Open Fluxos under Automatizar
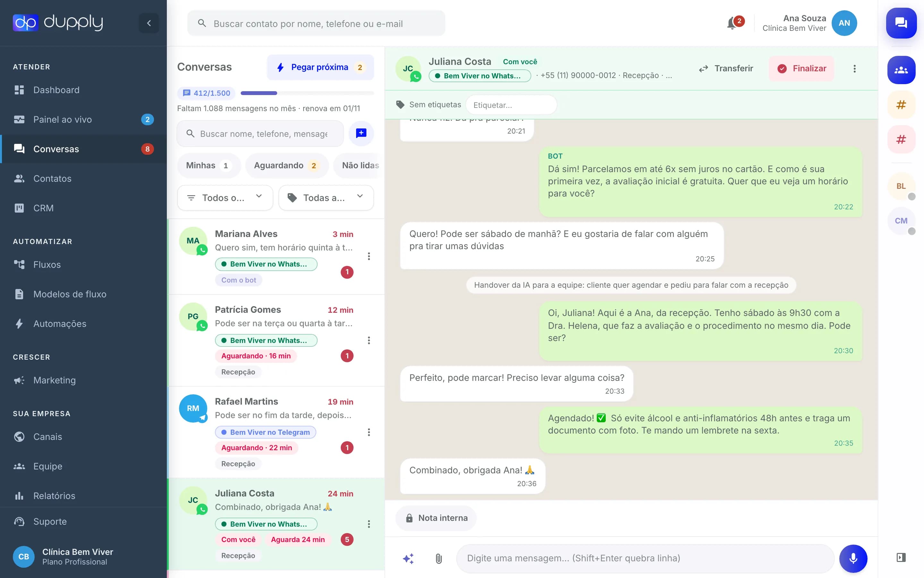This screenshot has width=924, height=578. [83, 265]
